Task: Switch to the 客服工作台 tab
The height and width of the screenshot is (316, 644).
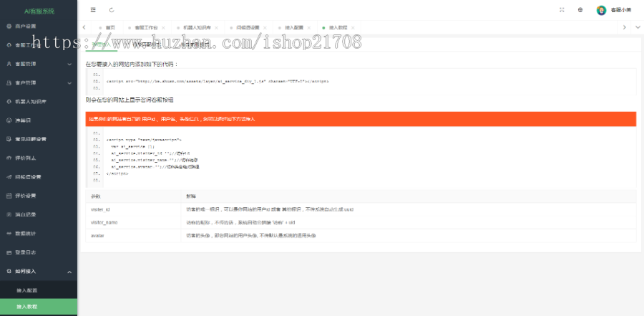Action: click(x=147, y=27)
